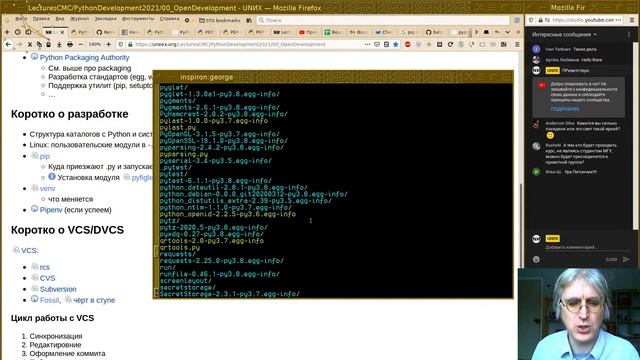This screenshot has width=640, height=360.
Task: Reset zoom level showing 140%
Action: (x=95, y=44)
